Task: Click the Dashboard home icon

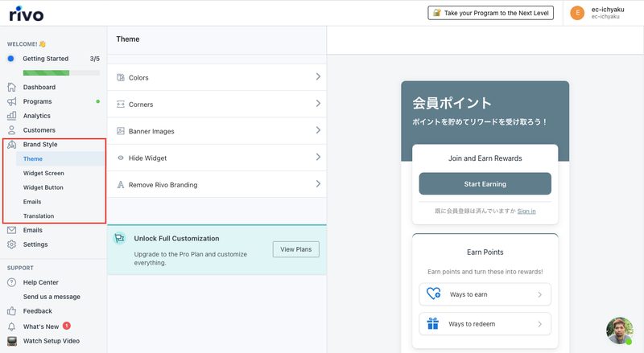Action: coord(11,87)
